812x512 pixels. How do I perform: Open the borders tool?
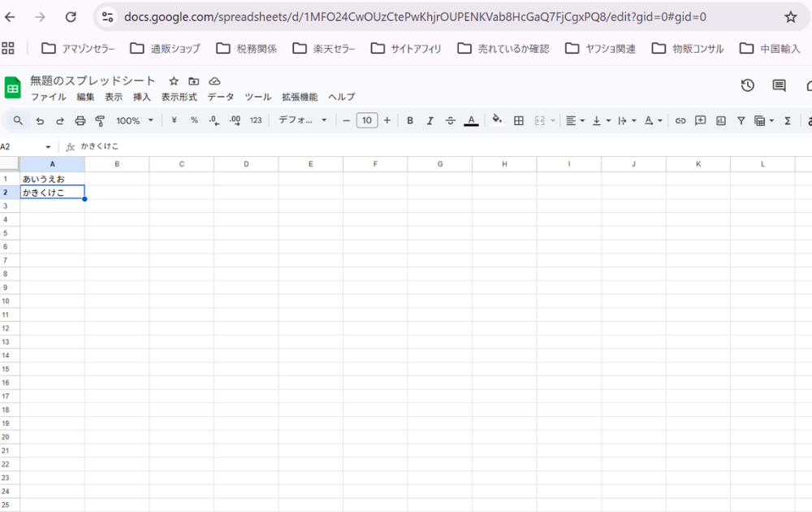519,120
